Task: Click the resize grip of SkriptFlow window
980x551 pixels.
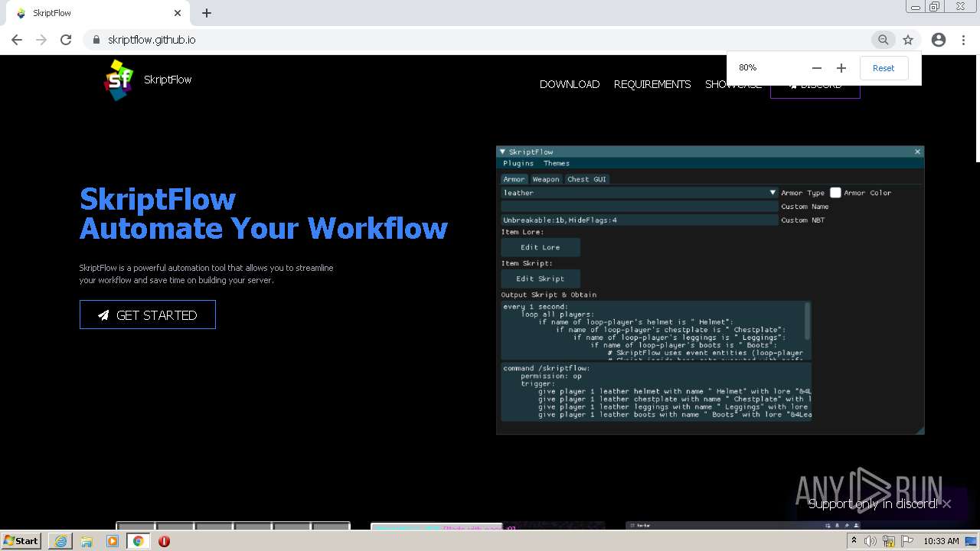Action: pos(919,429)
